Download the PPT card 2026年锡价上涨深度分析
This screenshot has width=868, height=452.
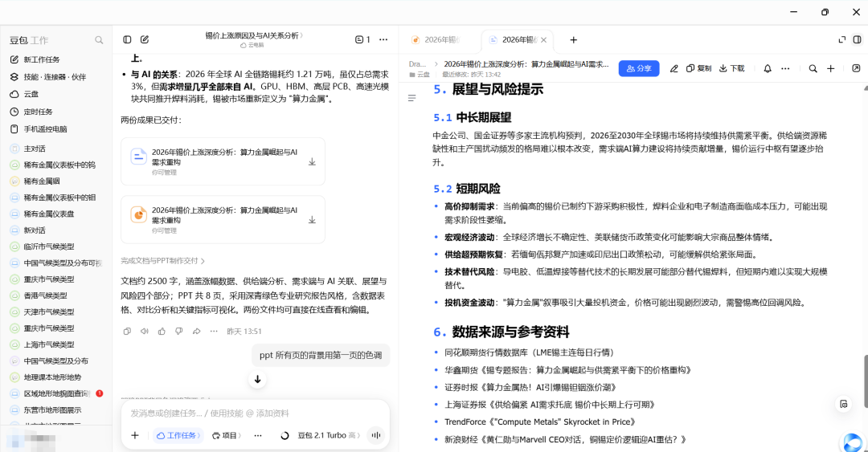[312, 220]
